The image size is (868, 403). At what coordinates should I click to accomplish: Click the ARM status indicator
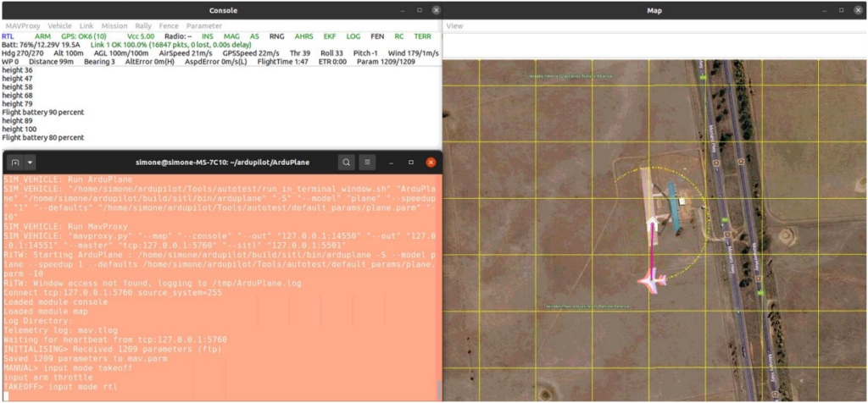[42, 36]
